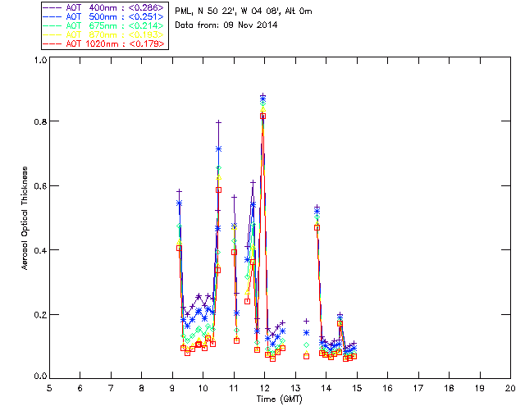Click the AOT 1020nm legend entry
The width and height of the screenshot is (525, 420).
(x=104, y=43)
